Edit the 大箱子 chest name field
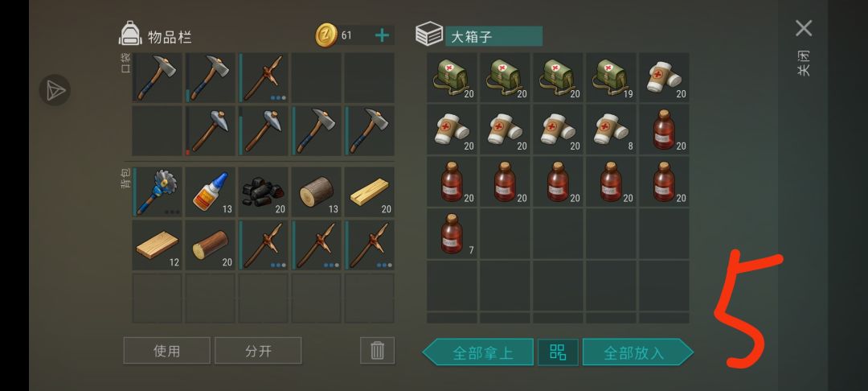 (493, 36)
